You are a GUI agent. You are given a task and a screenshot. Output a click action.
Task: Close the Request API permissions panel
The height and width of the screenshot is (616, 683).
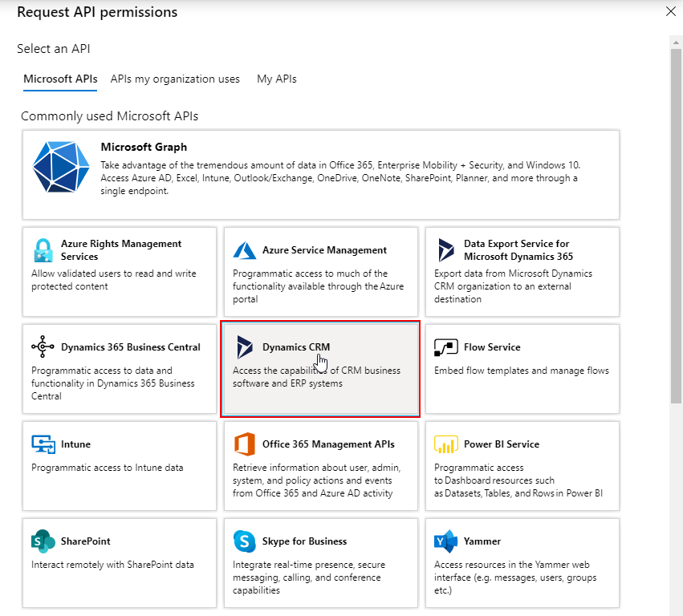tap(671, 11)
